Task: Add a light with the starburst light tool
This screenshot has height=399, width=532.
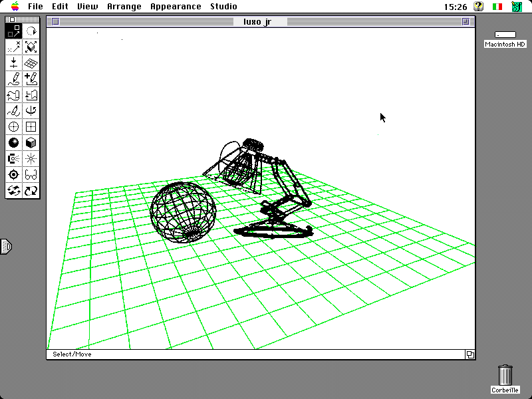Action: click(x=31, y=159)
